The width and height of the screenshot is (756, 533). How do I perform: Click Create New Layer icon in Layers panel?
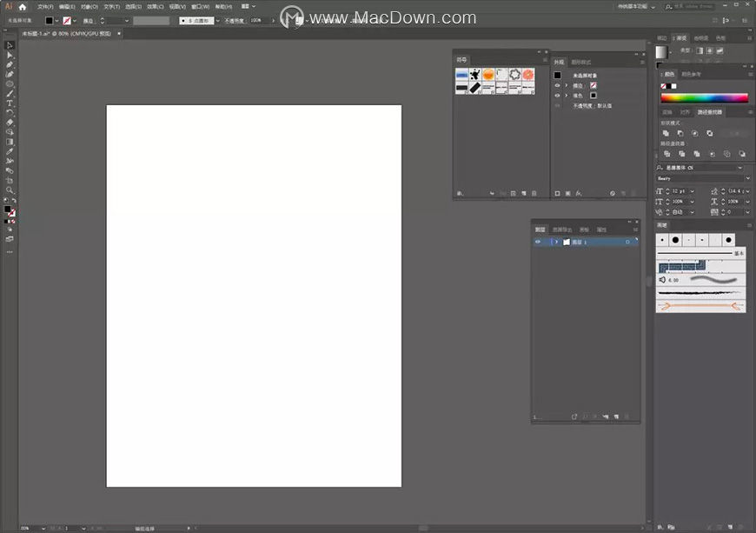tap(616, 416)
